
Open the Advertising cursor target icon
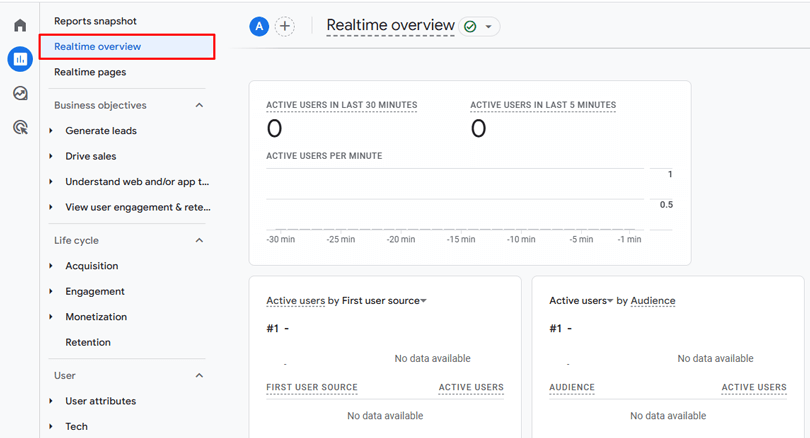point(20,127)
